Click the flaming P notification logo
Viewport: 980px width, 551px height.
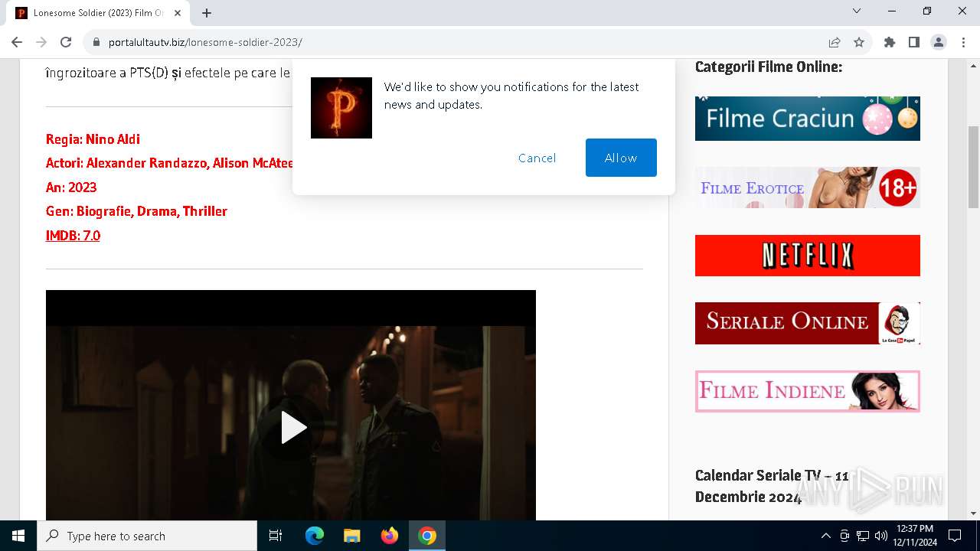(x=341, y=108)
